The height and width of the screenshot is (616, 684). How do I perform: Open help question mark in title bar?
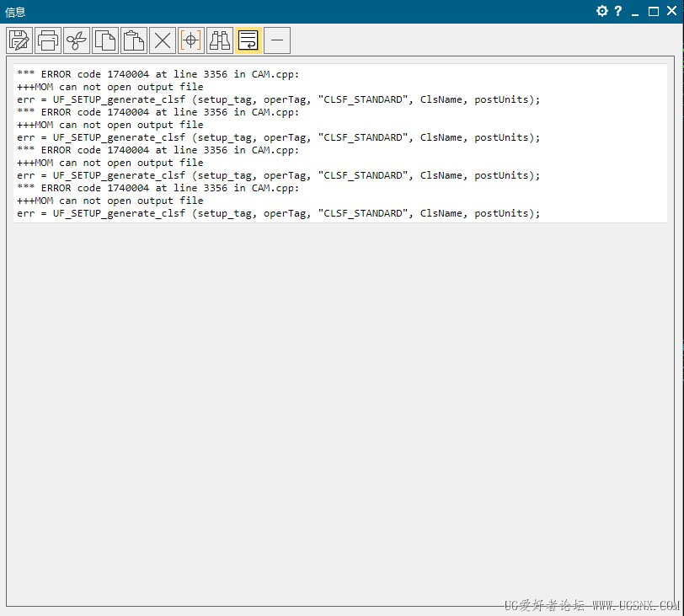pos(618,11)
